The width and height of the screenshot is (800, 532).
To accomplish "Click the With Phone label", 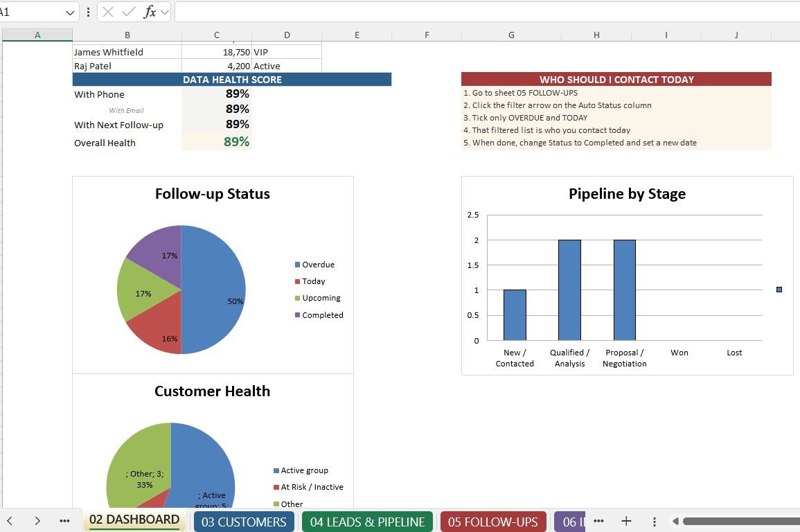I will tap(99, 94).
